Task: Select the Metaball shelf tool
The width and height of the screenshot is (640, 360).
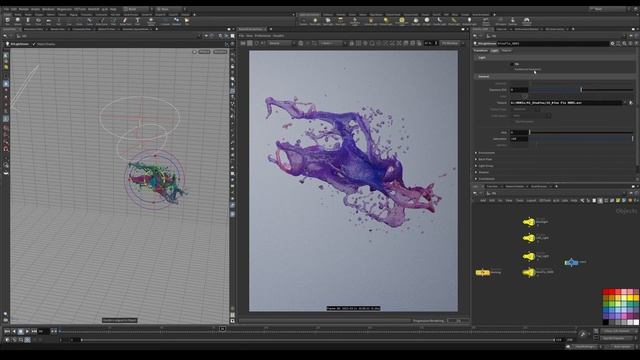Action: click(176, 21)
